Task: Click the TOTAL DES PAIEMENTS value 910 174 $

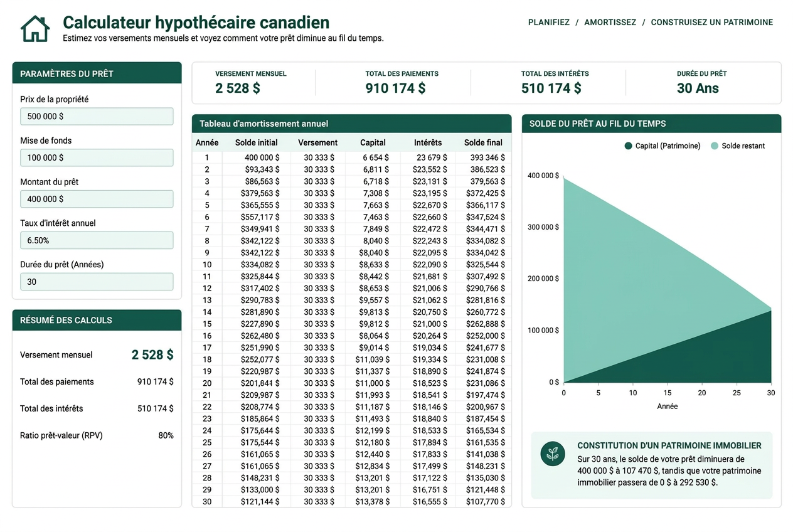Action: (395, 88)
